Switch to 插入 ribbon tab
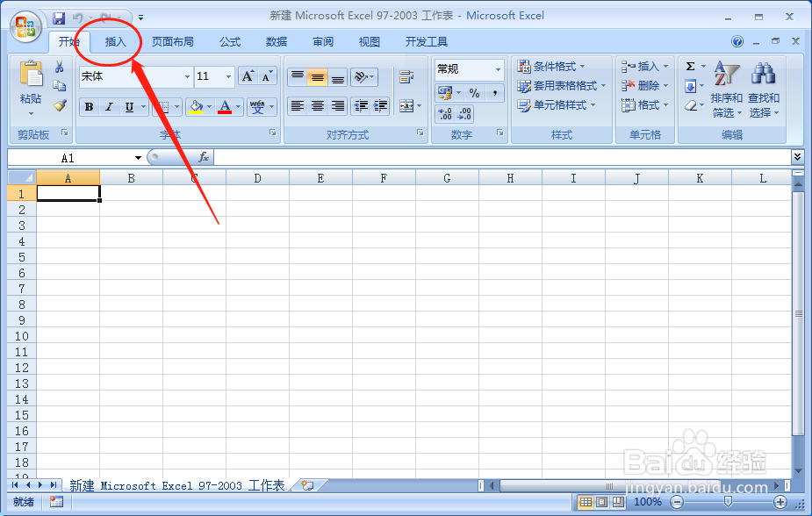The width and height of the screenshot is (812, 516). coord(115,42)
